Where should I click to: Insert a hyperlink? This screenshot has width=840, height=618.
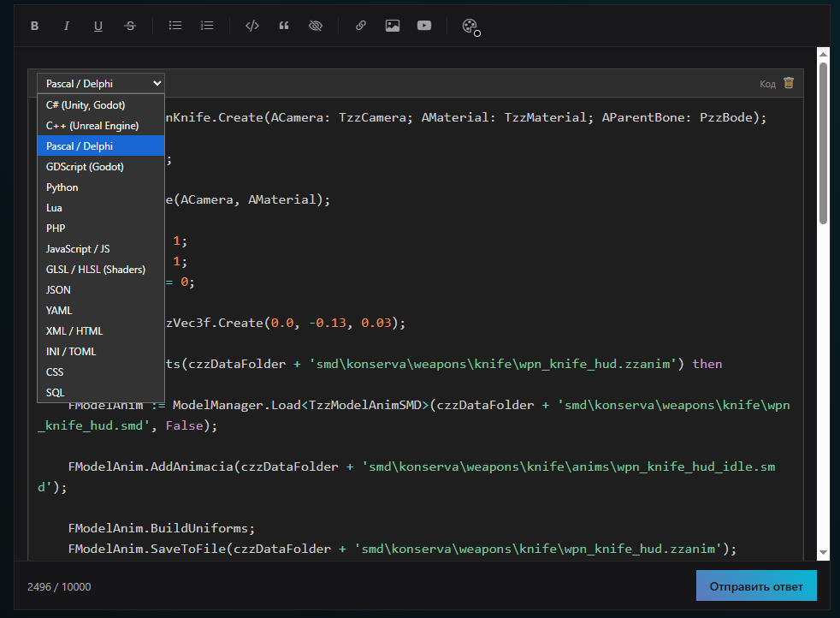[x=360, y=26]
